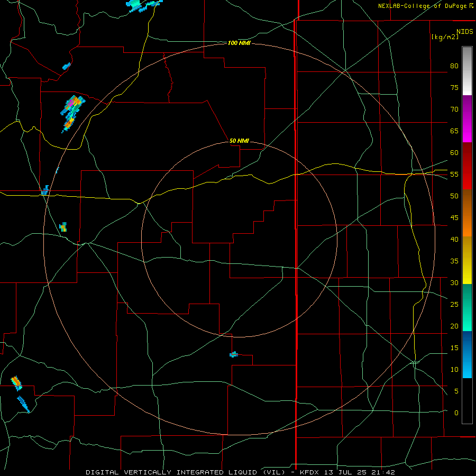The image size is (476, 476).
Task: Click the small isolated blue echo north of magenta storm
Action: coord(67,66)
